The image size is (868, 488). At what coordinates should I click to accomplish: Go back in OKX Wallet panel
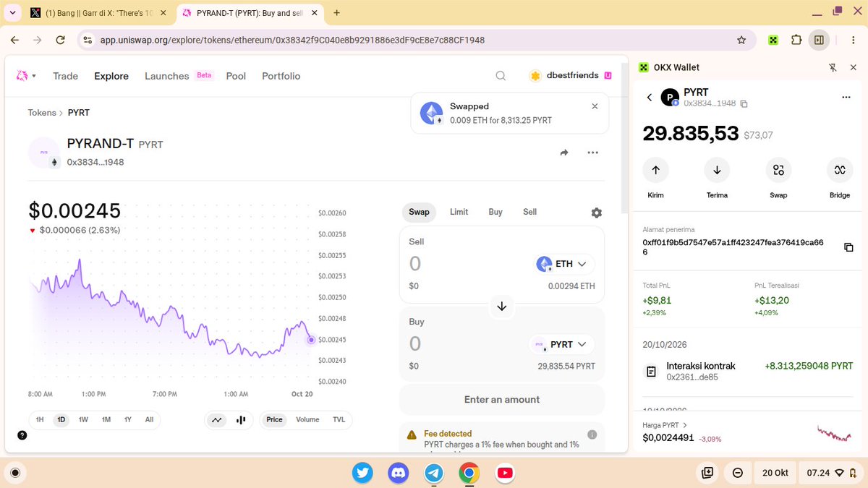650,98
